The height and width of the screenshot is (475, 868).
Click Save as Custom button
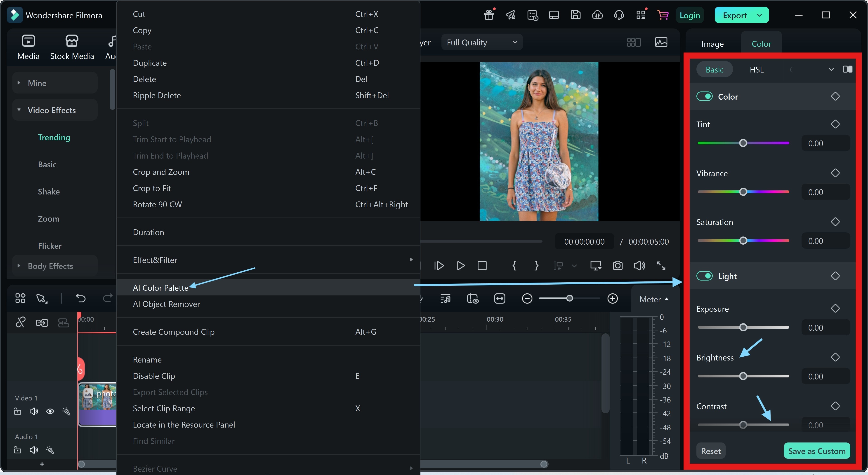[x=817, y=451]
